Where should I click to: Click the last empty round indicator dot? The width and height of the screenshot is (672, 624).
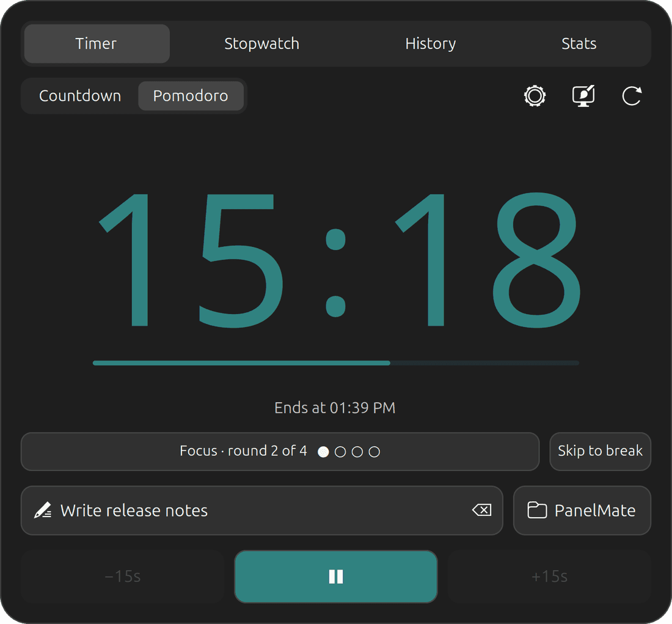coord(374,452)
